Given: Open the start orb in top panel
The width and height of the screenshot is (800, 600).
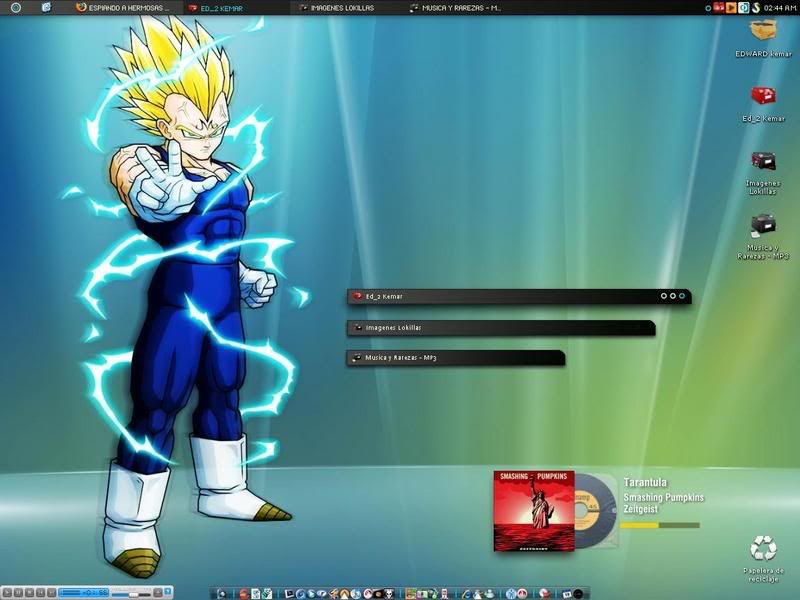Looking at the screenshot, I should 16,8.
